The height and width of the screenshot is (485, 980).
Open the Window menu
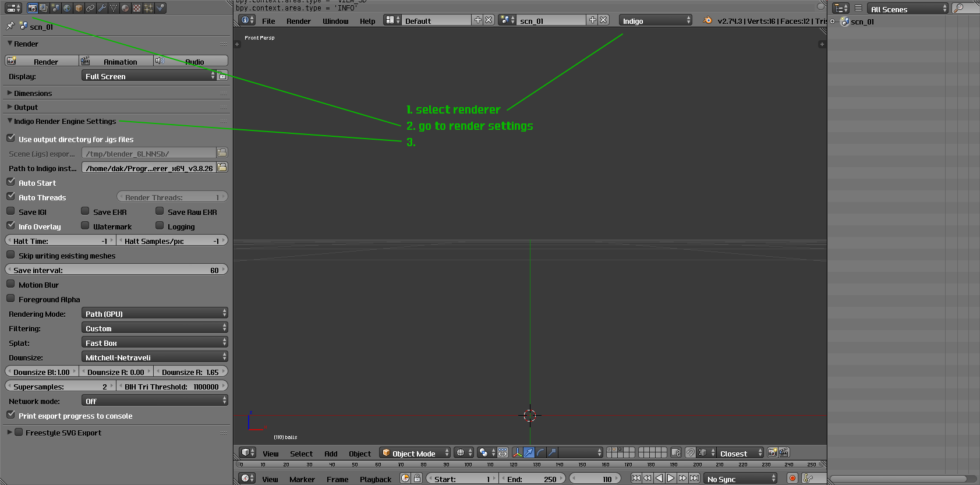pos(335,21)
